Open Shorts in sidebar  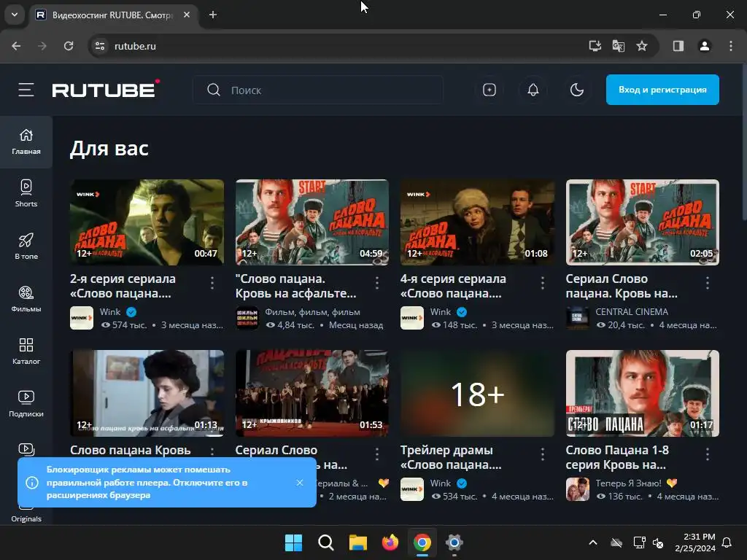(x=26, y=193)
